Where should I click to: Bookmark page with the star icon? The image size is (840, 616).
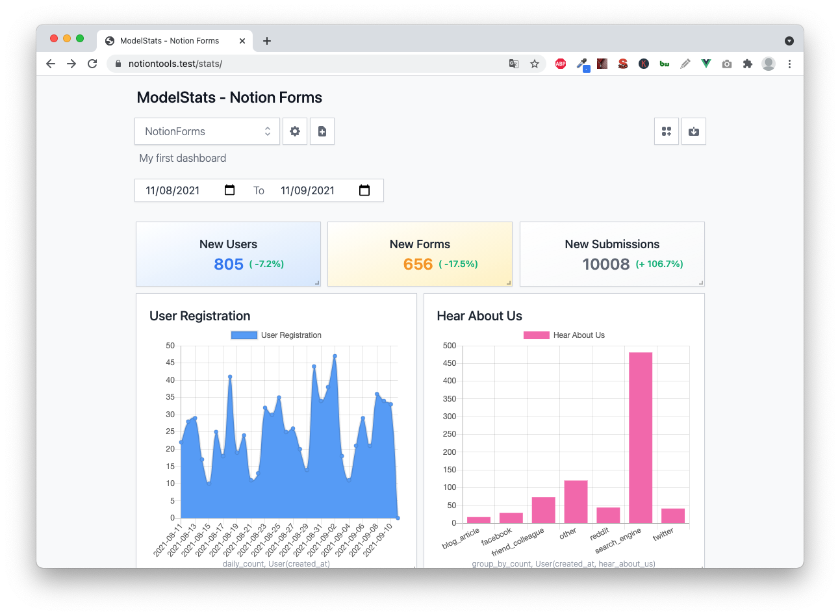pyautogui.click(x=535, y=64)
